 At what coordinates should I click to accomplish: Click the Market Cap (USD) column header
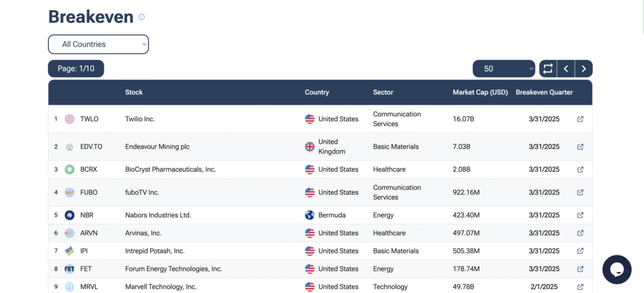480,92
